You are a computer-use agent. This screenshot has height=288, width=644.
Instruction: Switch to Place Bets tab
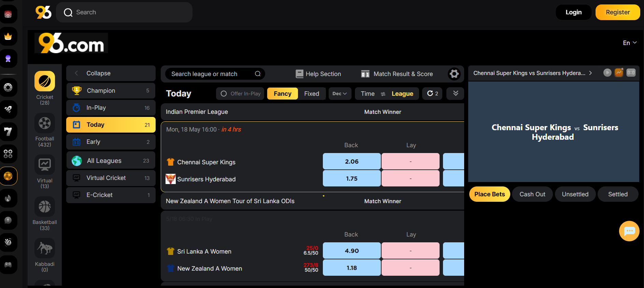point(490,194)
